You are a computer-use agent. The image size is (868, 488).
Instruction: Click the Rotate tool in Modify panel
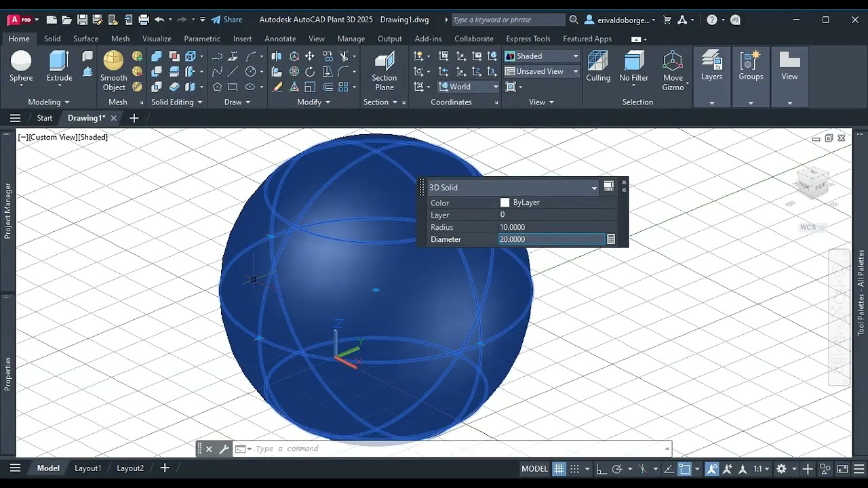click(310, 71)
